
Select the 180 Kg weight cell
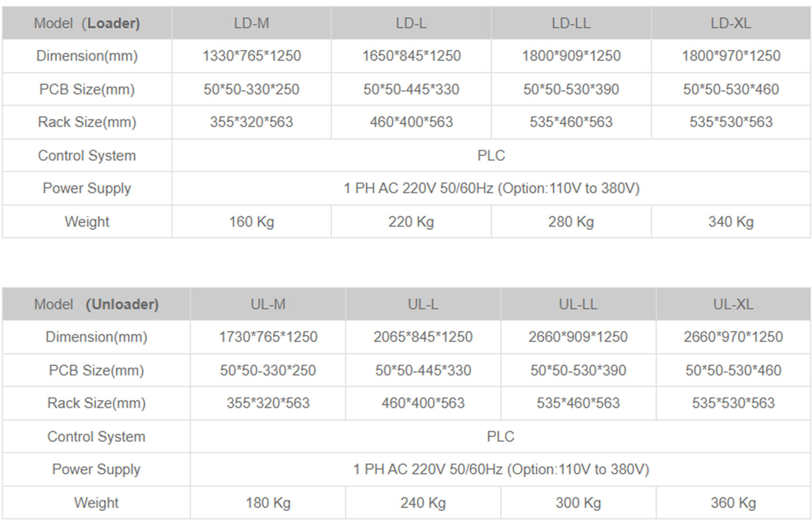[268, 503]
